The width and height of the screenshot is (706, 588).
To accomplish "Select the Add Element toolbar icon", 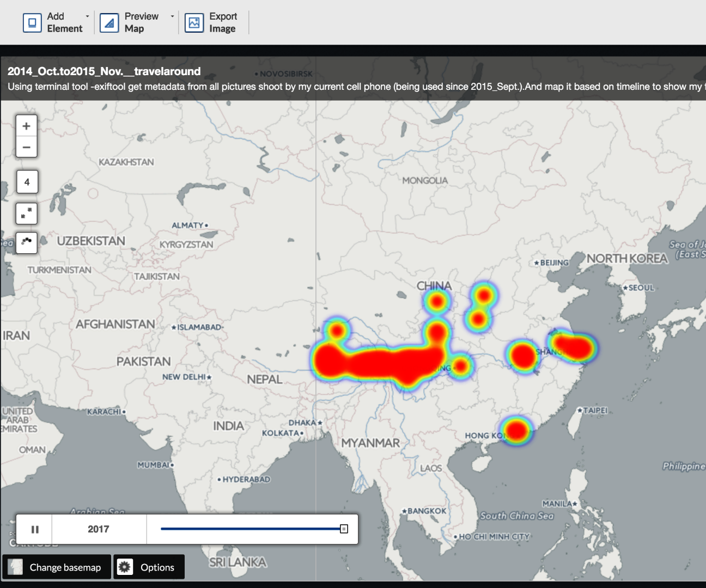I will click(x=31, y=22).
